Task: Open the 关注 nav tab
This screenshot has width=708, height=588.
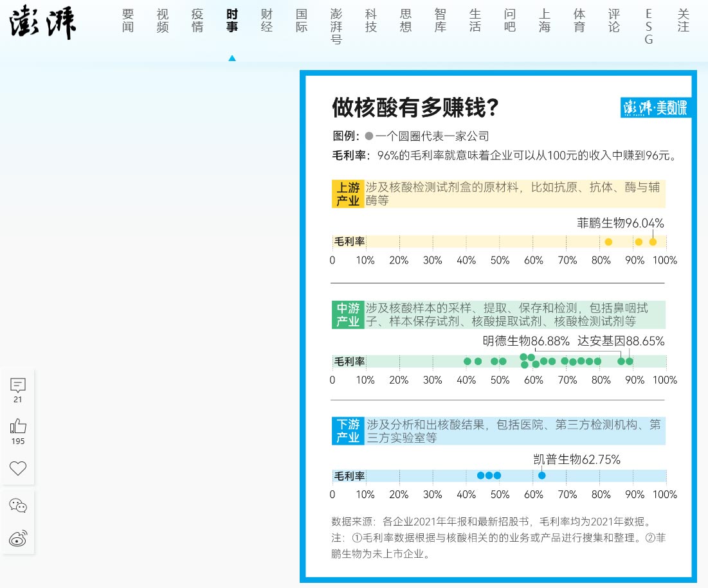Action: point(684,21)
